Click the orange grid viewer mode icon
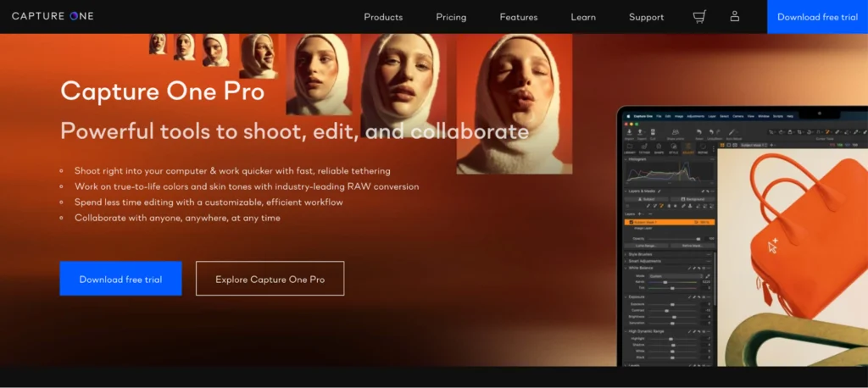 [722, 145]
